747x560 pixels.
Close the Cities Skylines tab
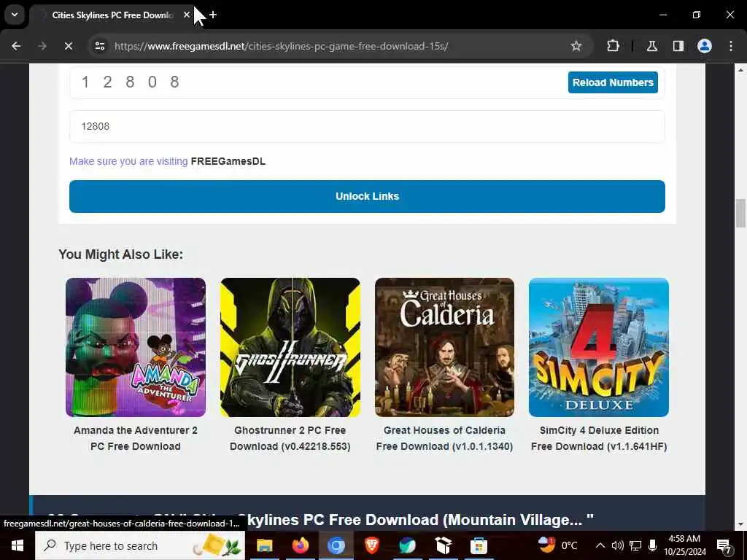[187, 15]
